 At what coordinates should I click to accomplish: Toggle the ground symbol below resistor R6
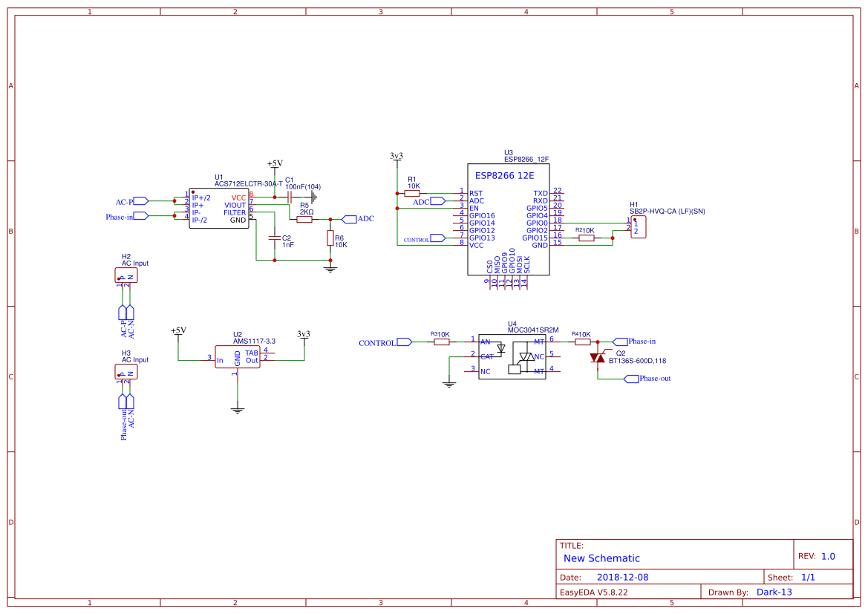click(x=329, y=267)
